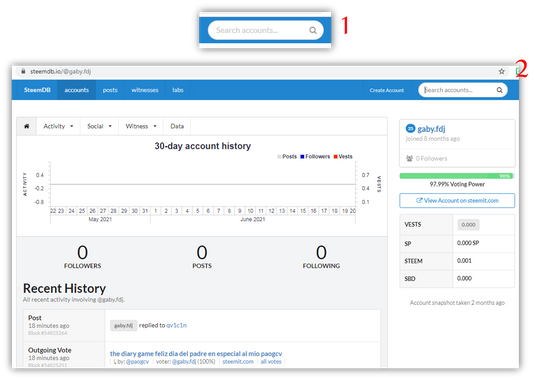Click the magnifier icon in the enlarged search box
The height and width of the screenshot is (380, 544).
[313, 31]
